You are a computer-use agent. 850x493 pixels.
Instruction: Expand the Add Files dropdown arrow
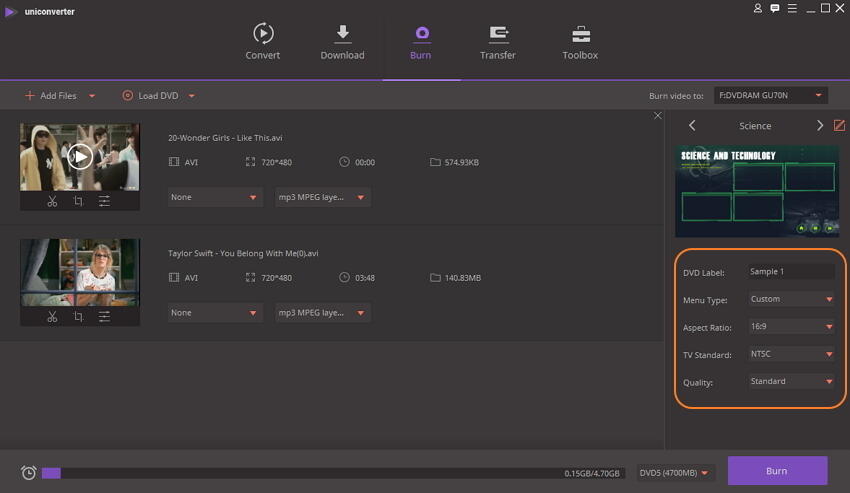pyautogui.click(x=92, y=96)
